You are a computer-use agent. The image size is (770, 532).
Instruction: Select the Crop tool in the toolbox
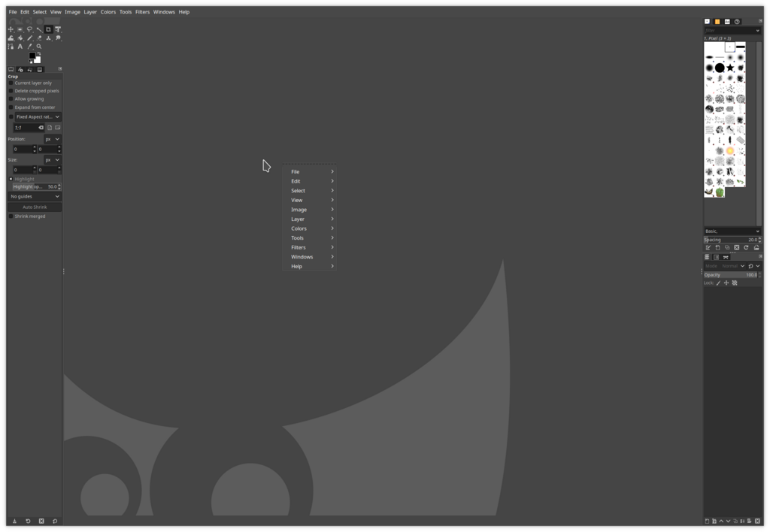(x=49, y=29)
